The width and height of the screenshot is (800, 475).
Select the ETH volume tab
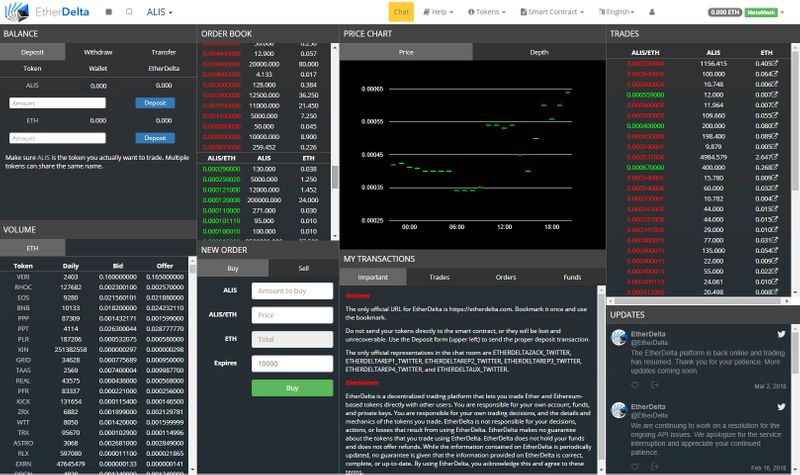tap(33, 248)
